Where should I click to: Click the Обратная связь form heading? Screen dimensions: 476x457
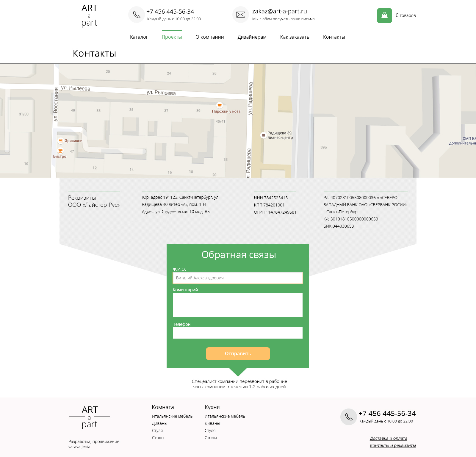(239, 255)
